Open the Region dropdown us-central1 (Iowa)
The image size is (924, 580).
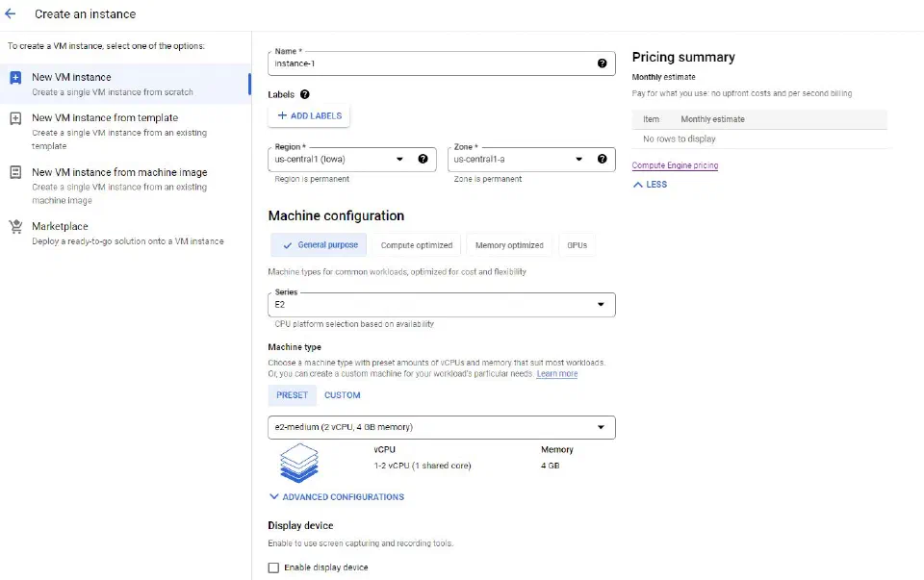(x=352, y=160)
